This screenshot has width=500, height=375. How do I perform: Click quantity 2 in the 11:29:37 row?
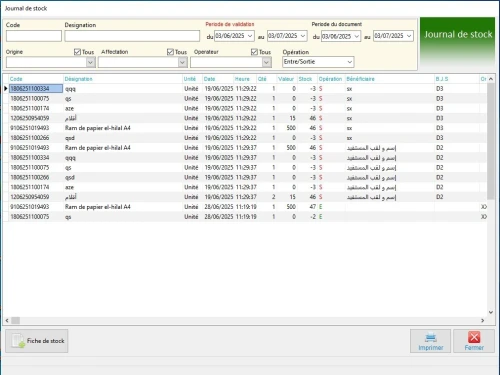[273, 197]
